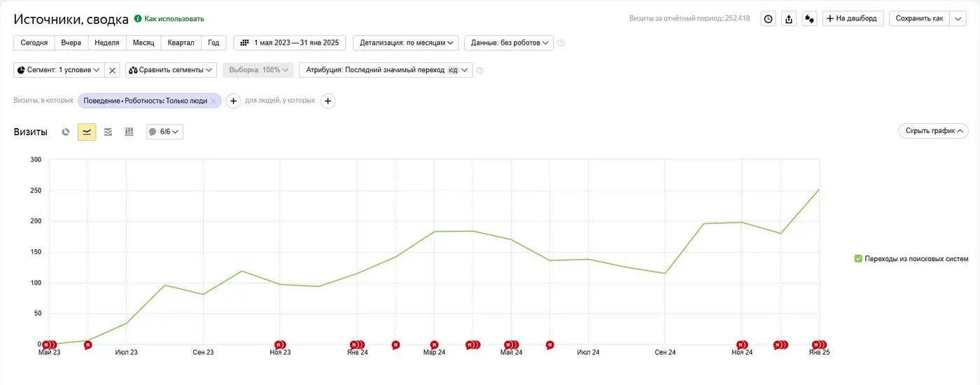980x385 pixels.
Task: Choose the Квартал period
Action: [x=181, y=43]
